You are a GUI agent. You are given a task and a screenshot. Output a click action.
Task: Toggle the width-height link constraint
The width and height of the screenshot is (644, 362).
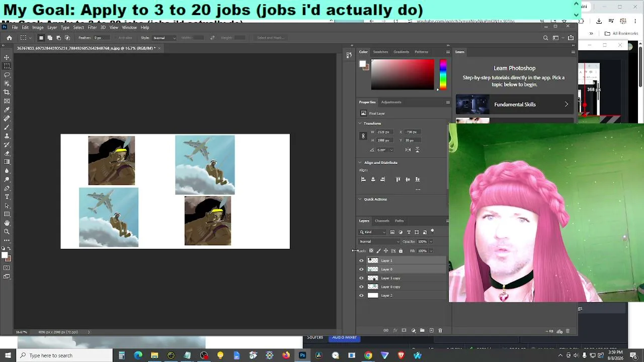tap(363, 136)
